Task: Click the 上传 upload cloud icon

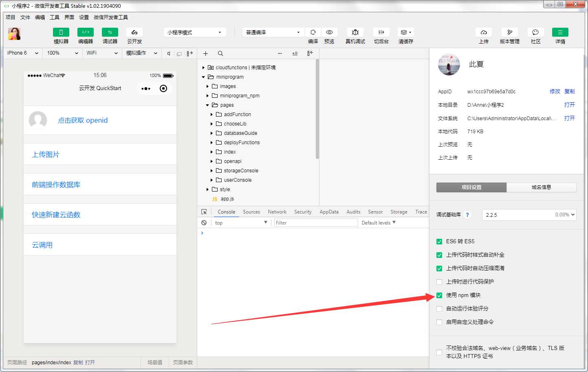Action: click(484, 32)
